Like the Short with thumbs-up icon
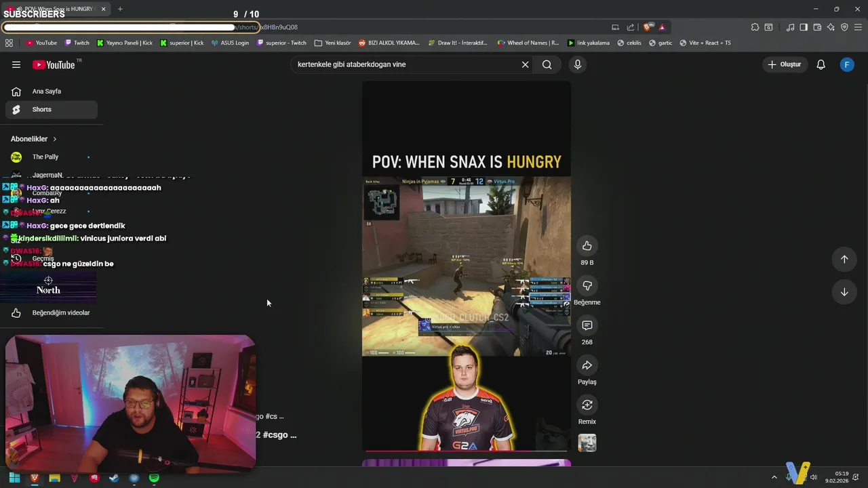The height and width of the screenshot is (488, 868). tap(587, 245)
